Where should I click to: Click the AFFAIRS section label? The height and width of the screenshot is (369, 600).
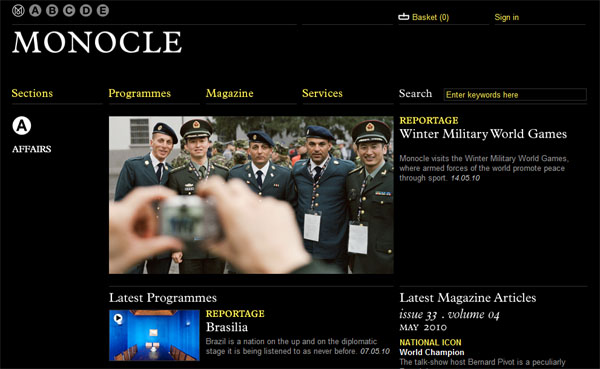31,149
